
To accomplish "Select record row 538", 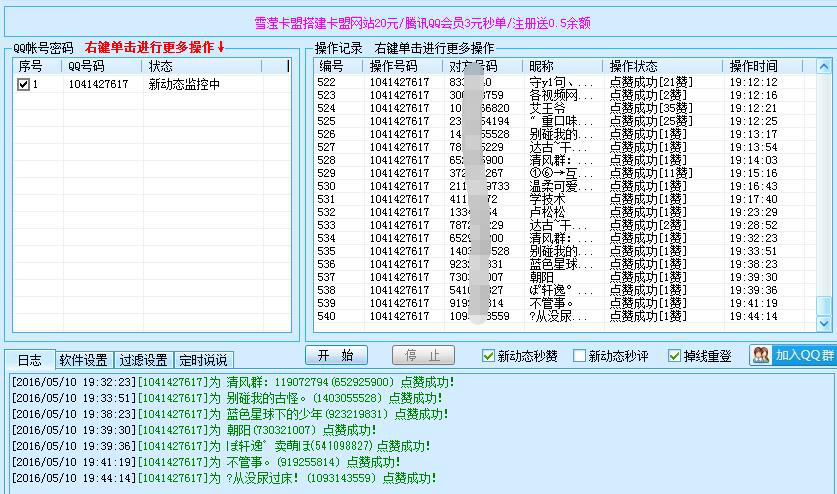I will tap(565, 290).
